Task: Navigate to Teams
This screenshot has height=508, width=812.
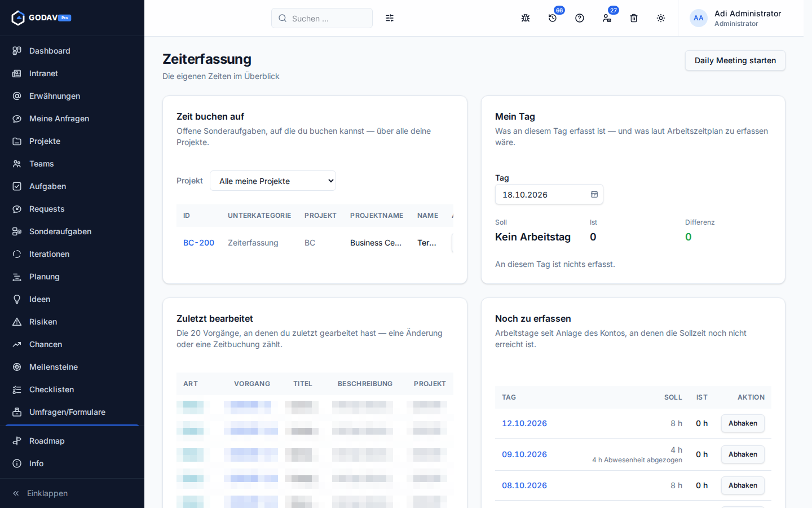Action: point(72,164)
